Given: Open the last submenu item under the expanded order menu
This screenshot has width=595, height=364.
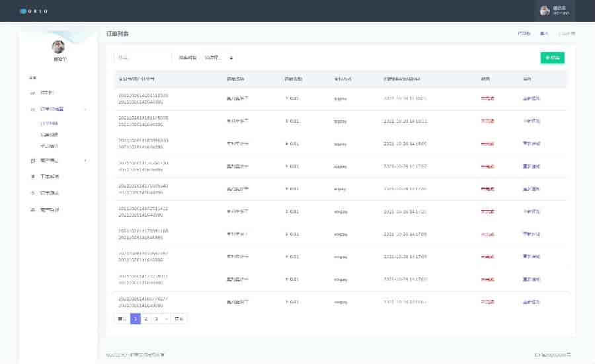Looking at the screenshot, I should pyautogui.click(x=49, y=145).
